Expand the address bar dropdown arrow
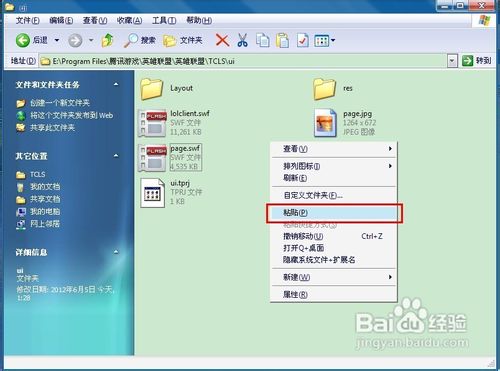 pyautogui.click(x=452, y=61)
